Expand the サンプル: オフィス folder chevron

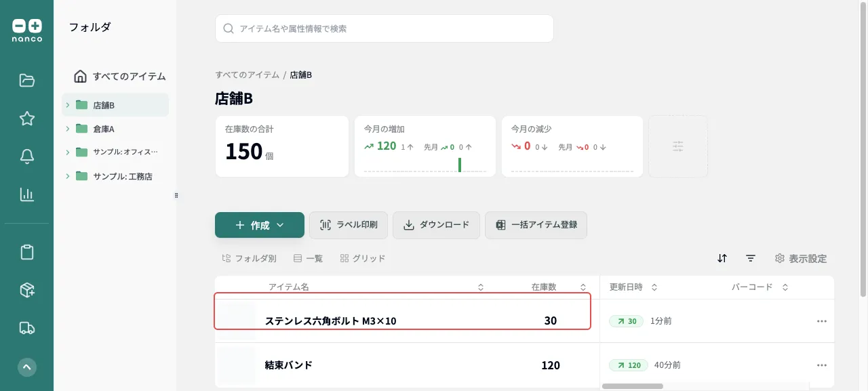68,152
